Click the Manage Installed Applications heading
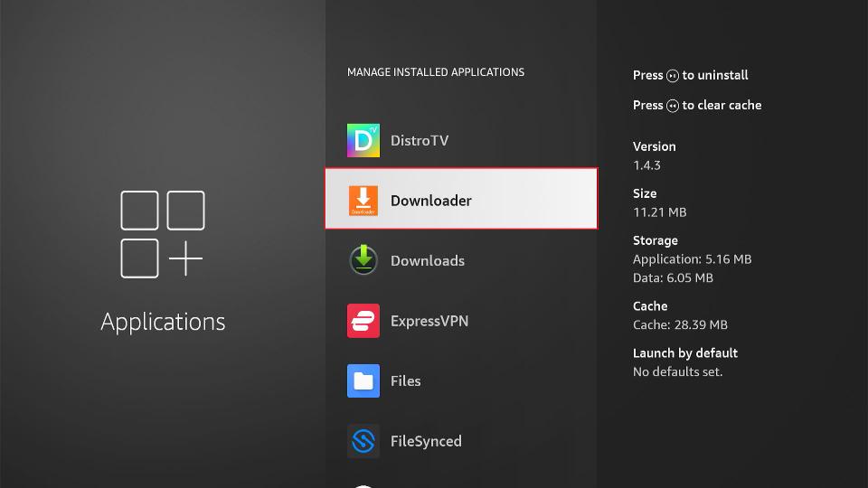The width and height of the screenshot is (868, 488). [436, 72]
